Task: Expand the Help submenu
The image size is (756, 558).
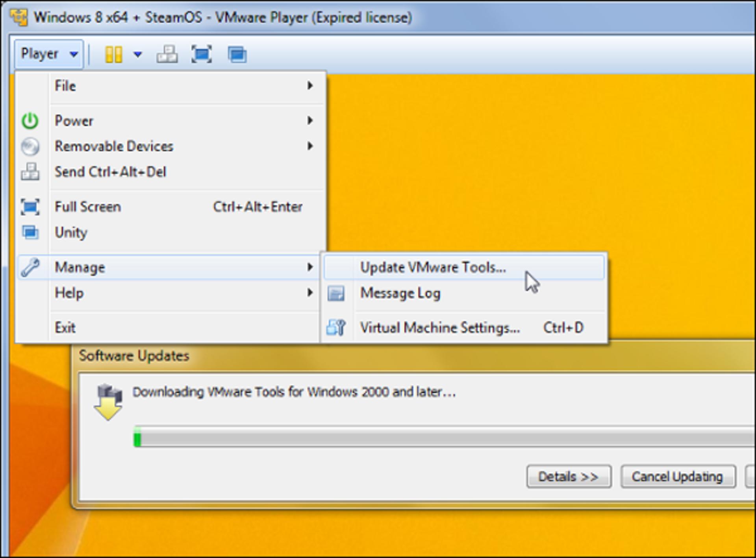Action: click(169, 293)
